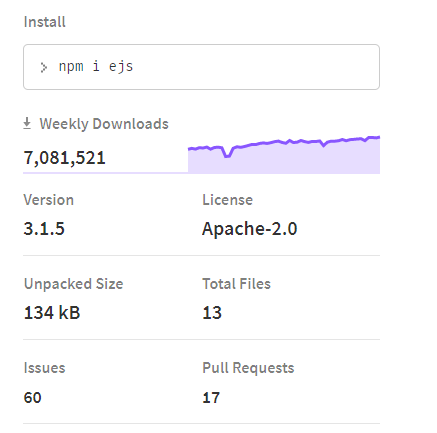
Task: Click the Unpacked Size heading label
Action: (74, 284)
